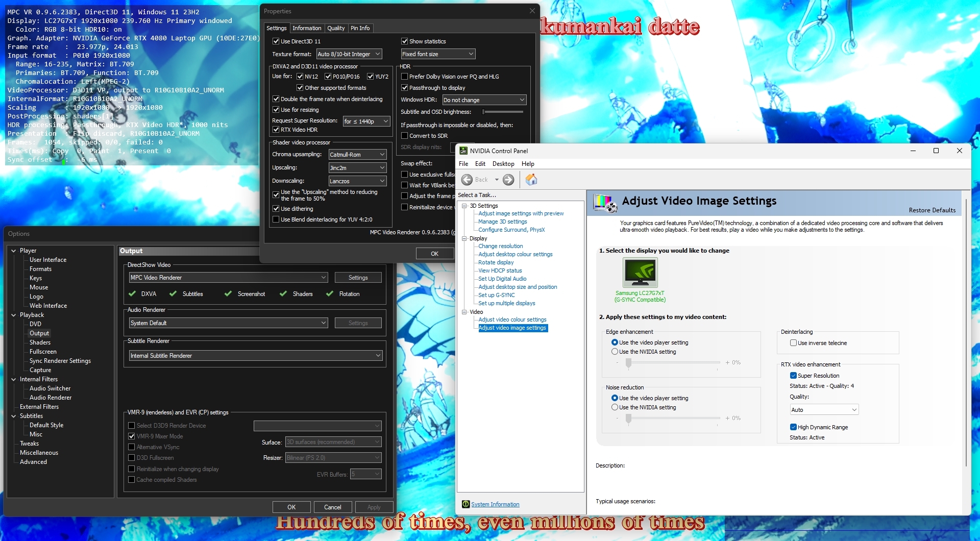The image size is (980, 541).
Task: Open Manage 3D settings link
Action: [503, 222]
